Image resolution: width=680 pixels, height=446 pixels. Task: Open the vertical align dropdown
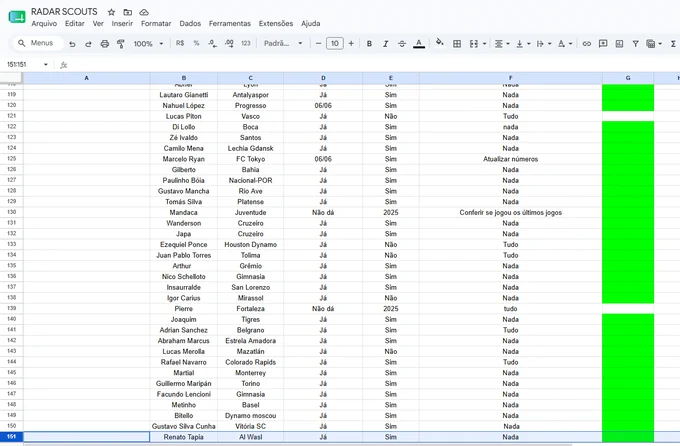click(523, 44)
